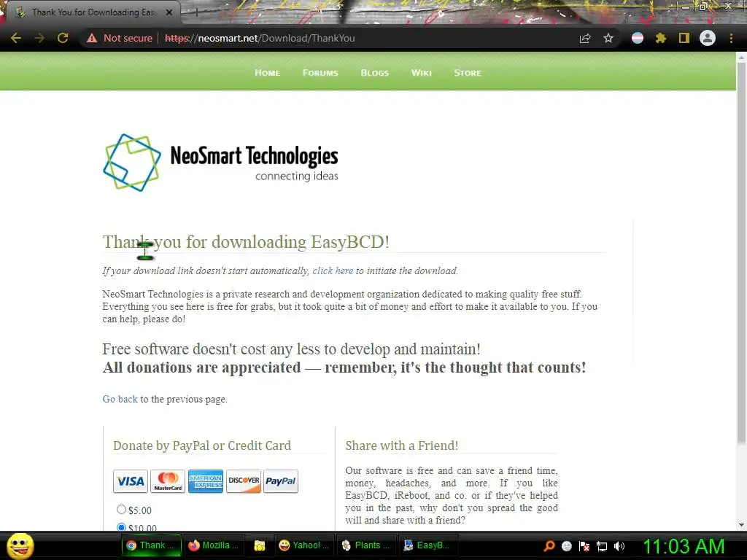Open the Forums navigation item
Image resolution: width=747 pixels, height=560 pixels.
coord(320,73)
